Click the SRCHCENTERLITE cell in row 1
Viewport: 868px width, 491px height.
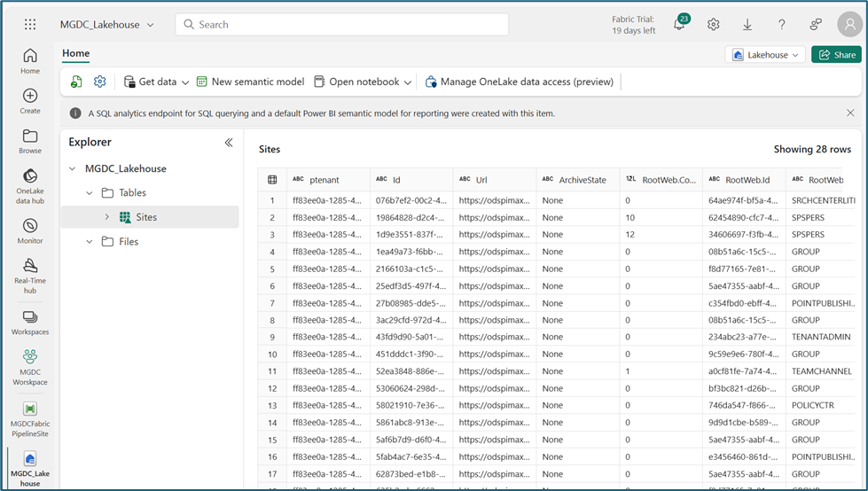pos(823,200)
